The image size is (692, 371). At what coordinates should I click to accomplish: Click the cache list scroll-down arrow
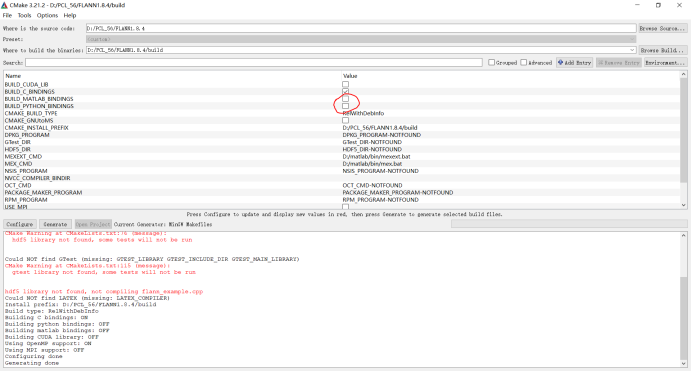coord(684,205)
